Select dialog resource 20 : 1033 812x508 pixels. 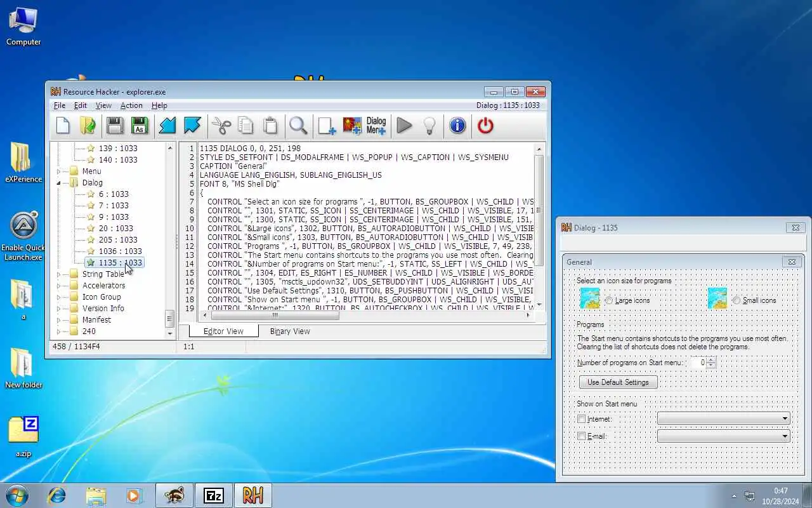[115, 229]
